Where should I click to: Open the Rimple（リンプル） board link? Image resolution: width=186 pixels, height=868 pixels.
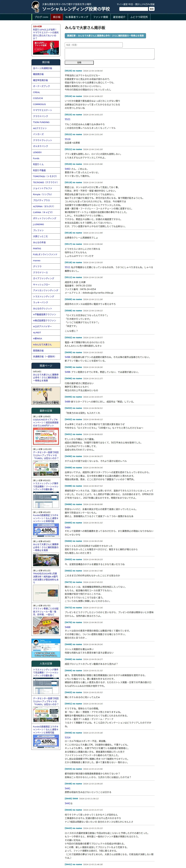click(x=46, y=194)
